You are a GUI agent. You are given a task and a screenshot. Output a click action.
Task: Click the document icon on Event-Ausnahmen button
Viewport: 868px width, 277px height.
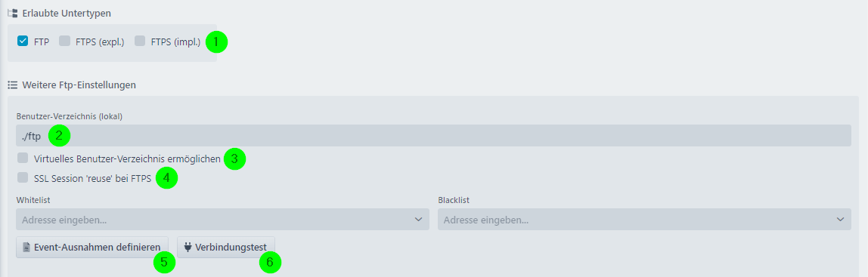tap(26, 247)
